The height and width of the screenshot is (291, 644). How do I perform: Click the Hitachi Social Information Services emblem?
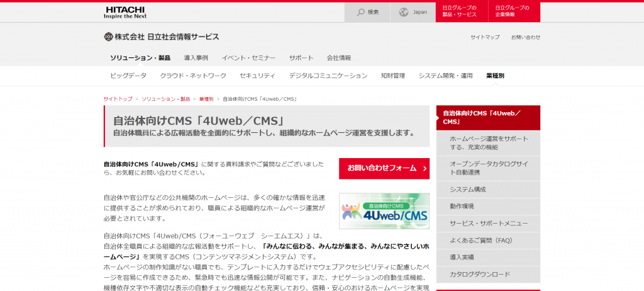pos(108,37)
